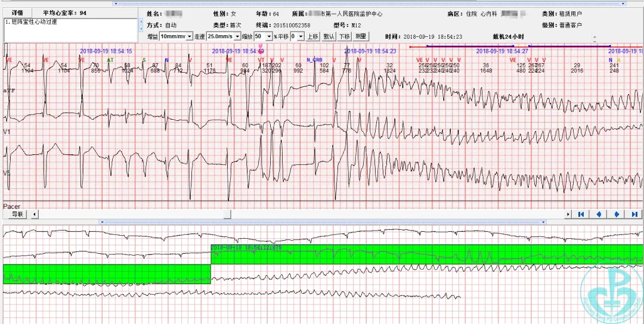
Task: Click the 方式: 自动 field
Action: (x=162, y=25)
